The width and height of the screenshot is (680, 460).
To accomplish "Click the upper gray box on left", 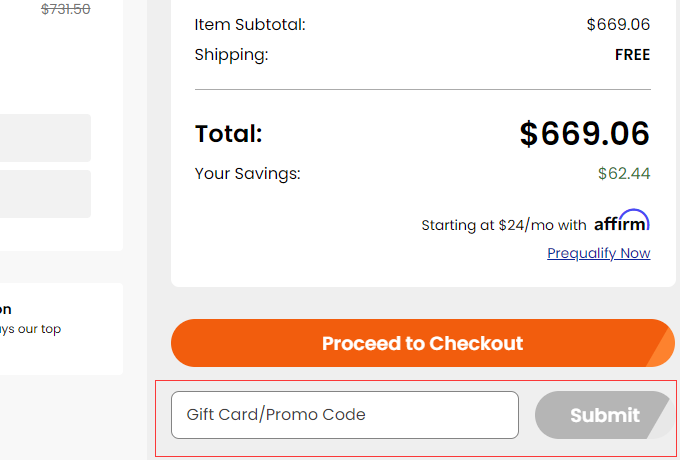I will [45, 138].
